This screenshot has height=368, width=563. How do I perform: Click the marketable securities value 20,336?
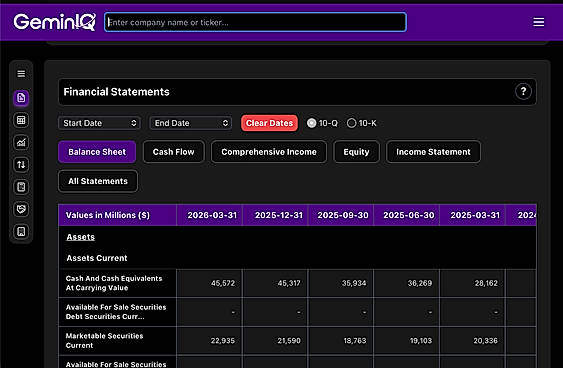(x=485, y=341)
